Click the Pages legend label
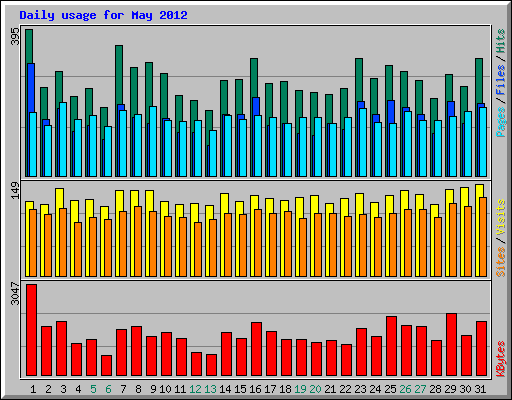 [x=500, y=122]
